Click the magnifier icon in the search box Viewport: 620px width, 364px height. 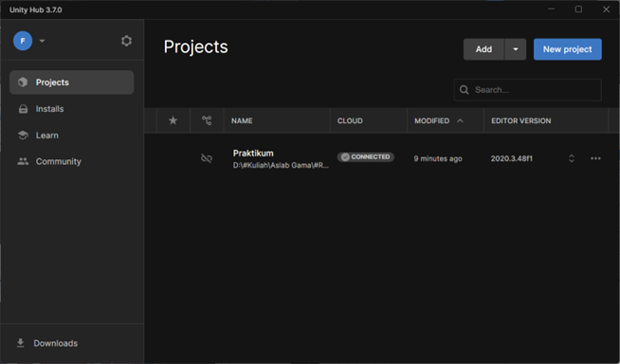(465, 90)
